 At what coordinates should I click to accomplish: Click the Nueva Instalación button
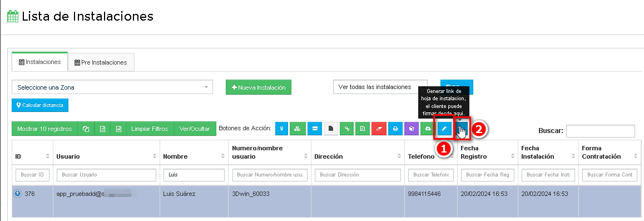(259, 87)
